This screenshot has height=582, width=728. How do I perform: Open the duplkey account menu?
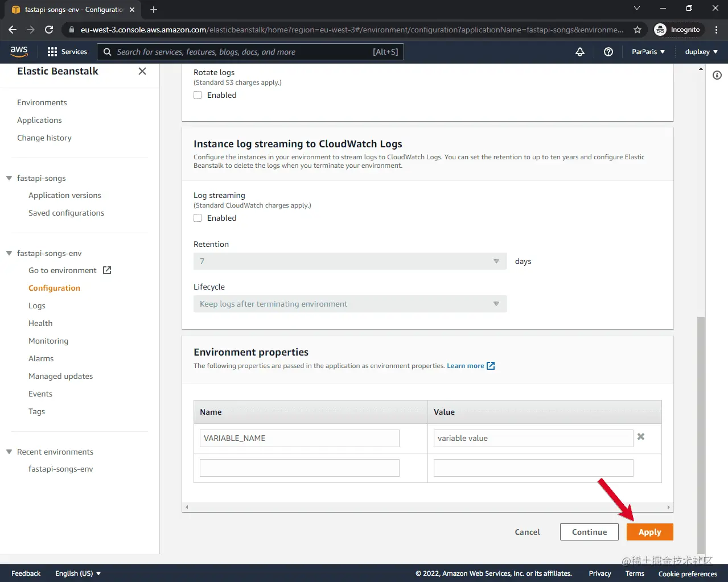(701, 51)
